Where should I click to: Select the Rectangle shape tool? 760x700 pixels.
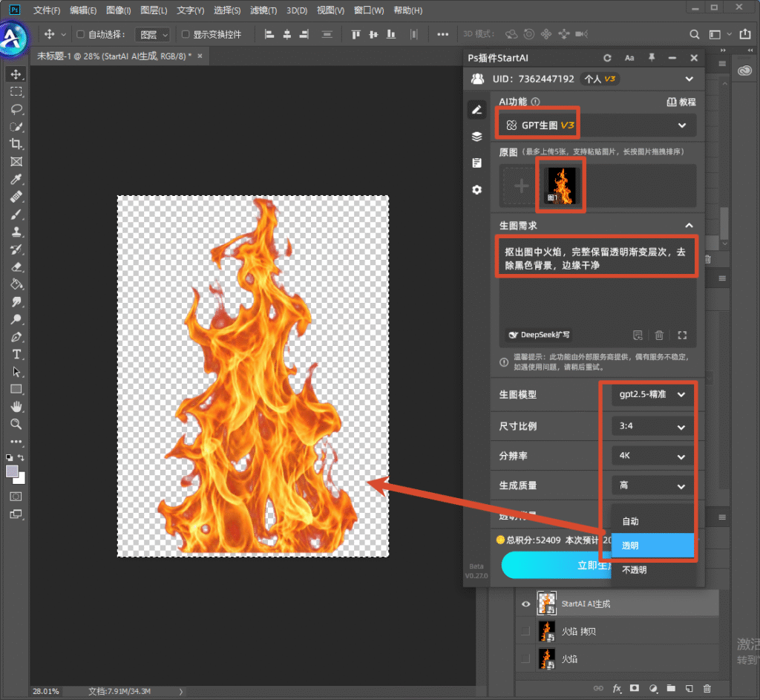pyautogui.click(x=16, y=389)
